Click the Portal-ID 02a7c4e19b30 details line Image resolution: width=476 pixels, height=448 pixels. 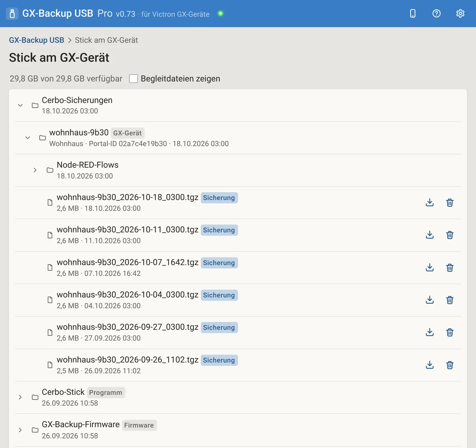[139, 144]
